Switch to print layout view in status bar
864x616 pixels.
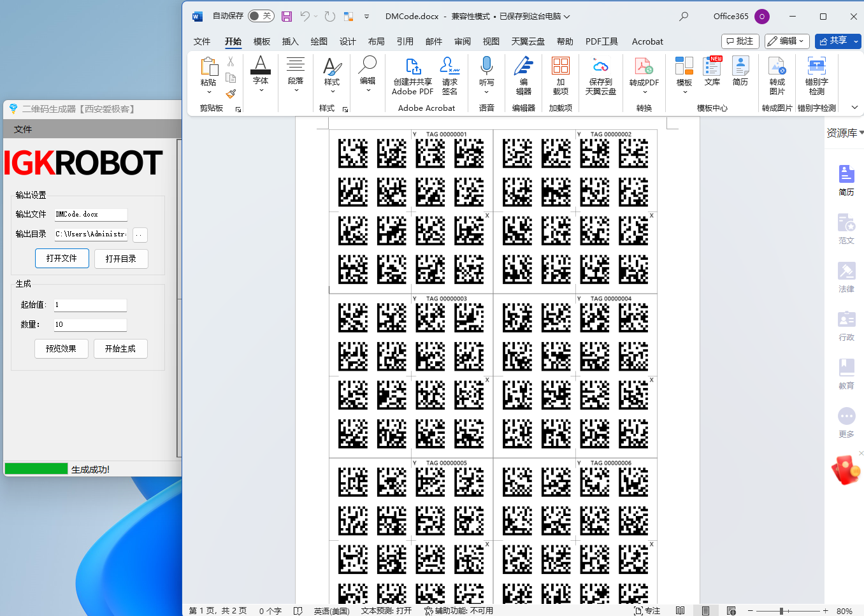point(705,610)
